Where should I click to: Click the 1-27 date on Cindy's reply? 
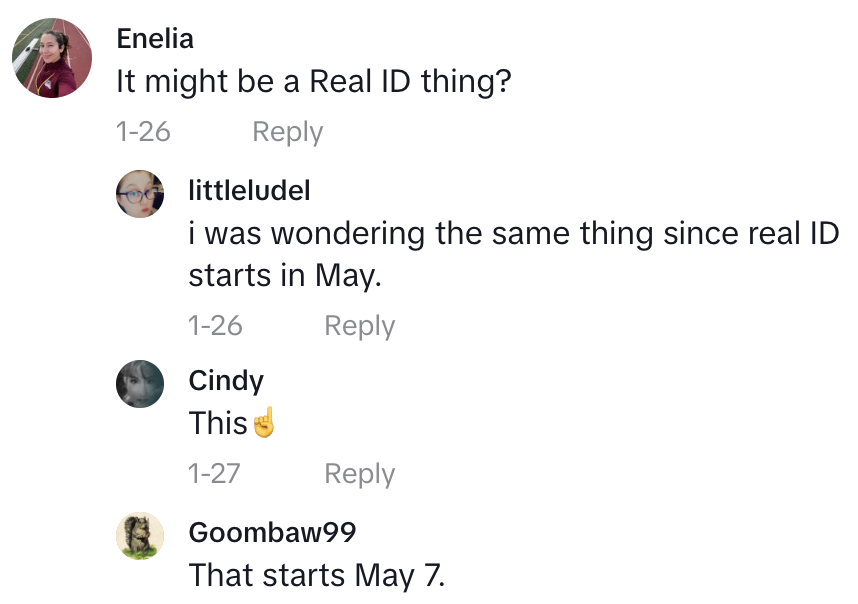215,474
